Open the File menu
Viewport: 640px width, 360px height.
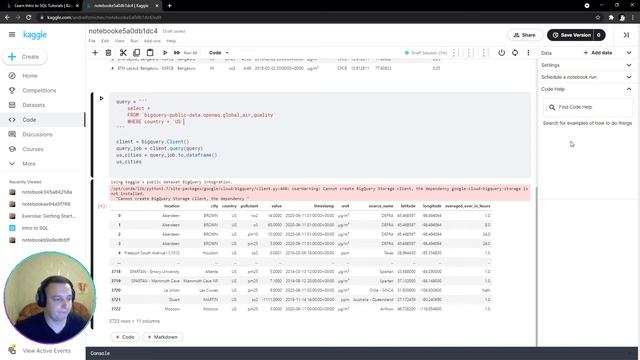92,41
